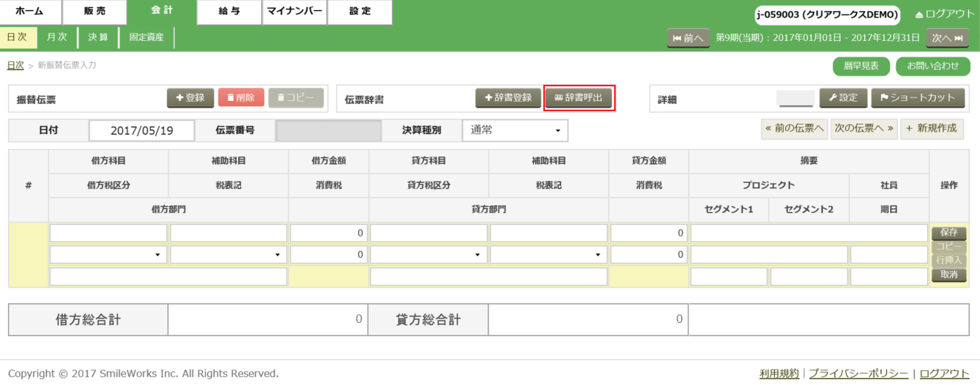Screen dimensions: 980x385
Task: Open the 固定資産 submenu
Action: [x=146, y=37]
